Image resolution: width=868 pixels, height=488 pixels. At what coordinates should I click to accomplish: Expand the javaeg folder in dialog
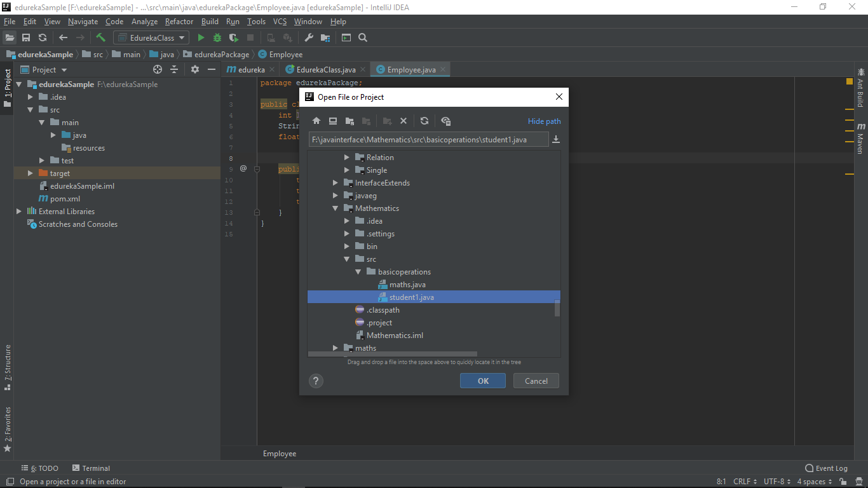[336, 196]
